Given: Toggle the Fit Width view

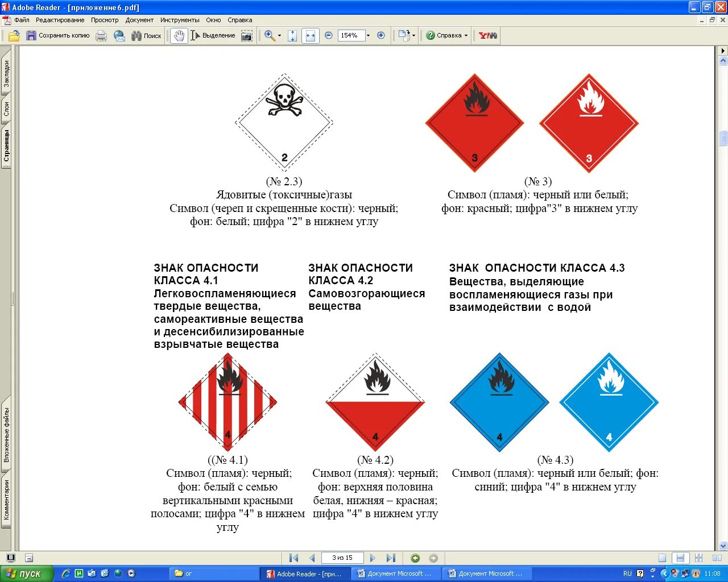Looking at the screenshot, I should click(310, 35).
